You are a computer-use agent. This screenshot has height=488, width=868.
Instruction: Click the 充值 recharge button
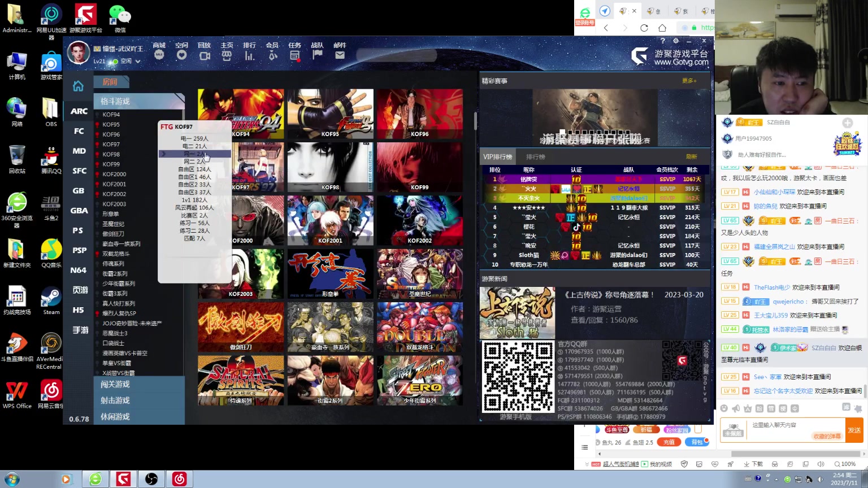click(669, 442)
